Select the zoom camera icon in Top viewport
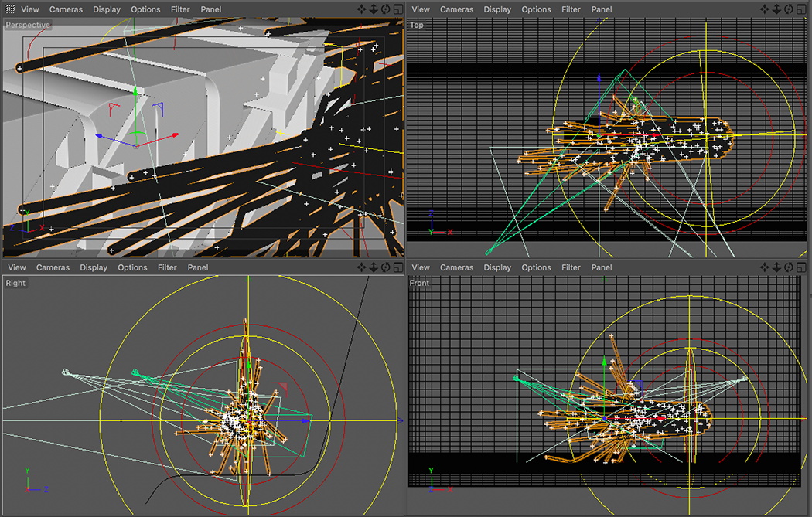The height and width of the screenshot is (517, 812). tap(776, 9)
